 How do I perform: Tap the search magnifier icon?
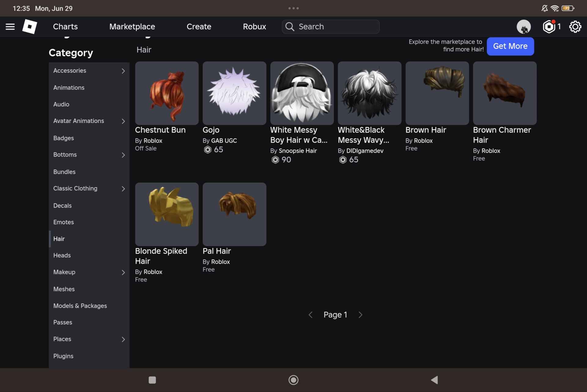pos(290,27)
